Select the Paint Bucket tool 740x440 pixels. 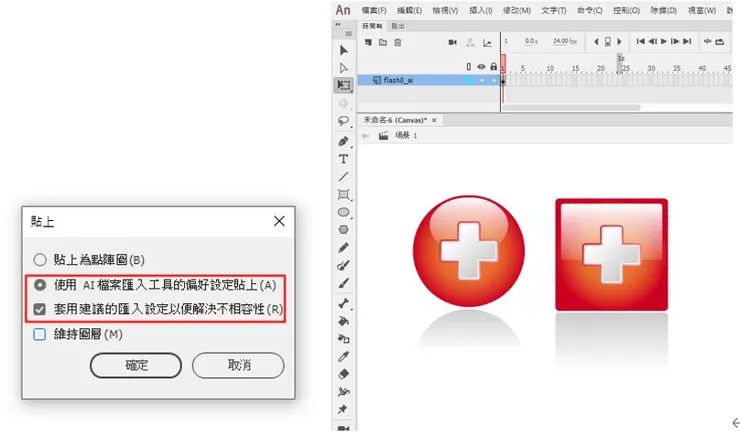[x=344, y=321]
